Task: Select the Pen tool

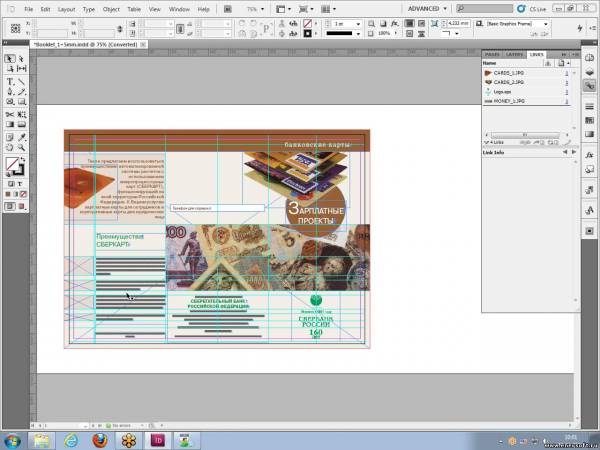Action: 10,91
